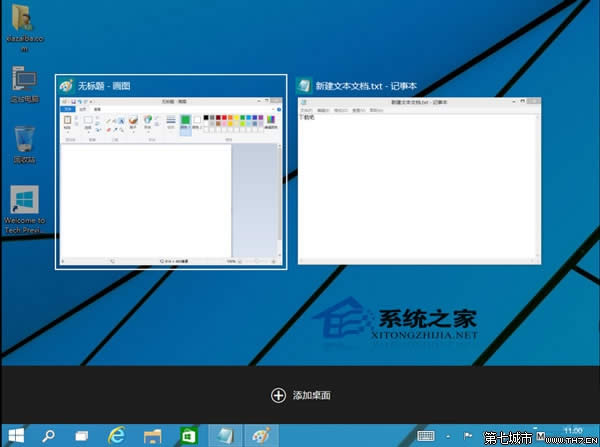This screenshot has width=600, height=447.
Task: Launch Internet Explorer from the taskbar
Action: [117, 435]
